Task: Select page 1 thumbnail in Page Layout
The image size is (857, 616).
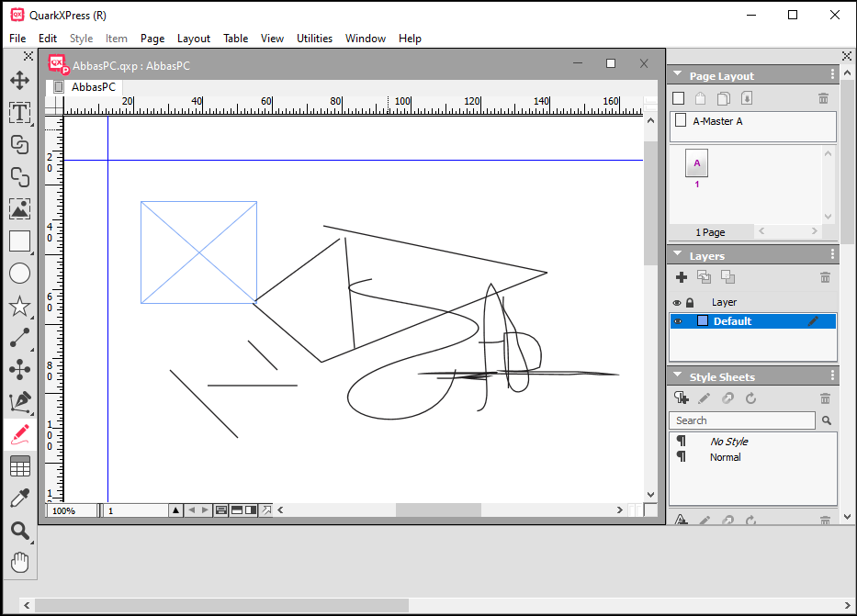Action: 696,163
